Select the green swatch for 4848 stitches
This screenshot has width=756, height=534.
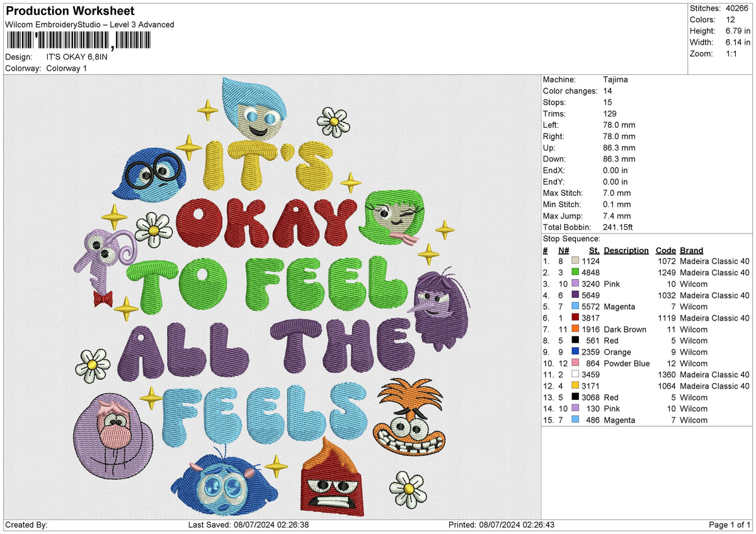coord(575,273)
